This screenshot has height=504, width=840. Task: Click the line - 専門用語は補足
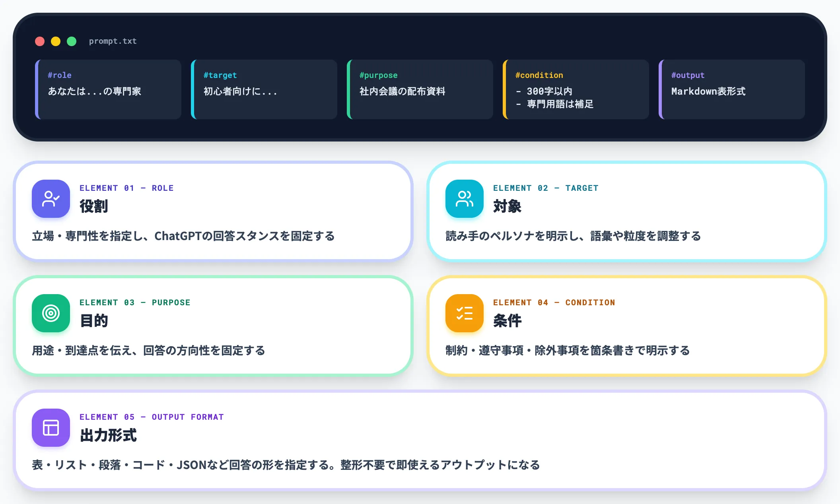click(x=554, y=104)
